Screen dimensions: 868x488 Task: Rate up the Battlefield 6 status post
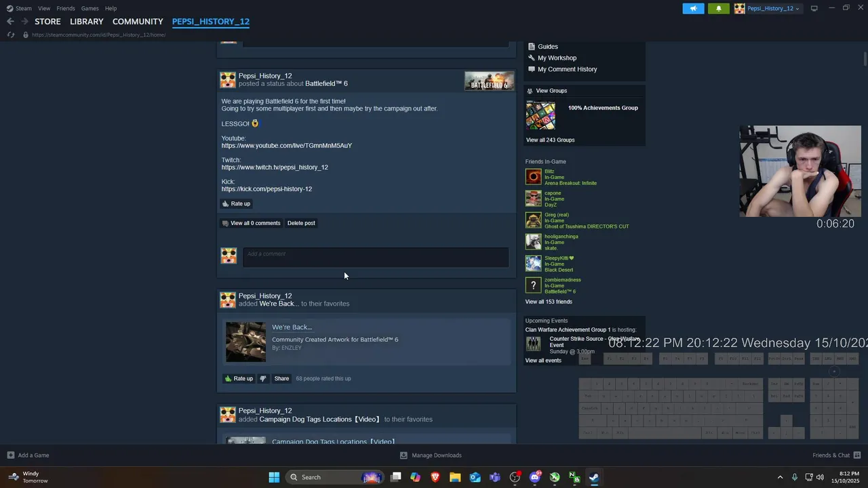point(236,203)
